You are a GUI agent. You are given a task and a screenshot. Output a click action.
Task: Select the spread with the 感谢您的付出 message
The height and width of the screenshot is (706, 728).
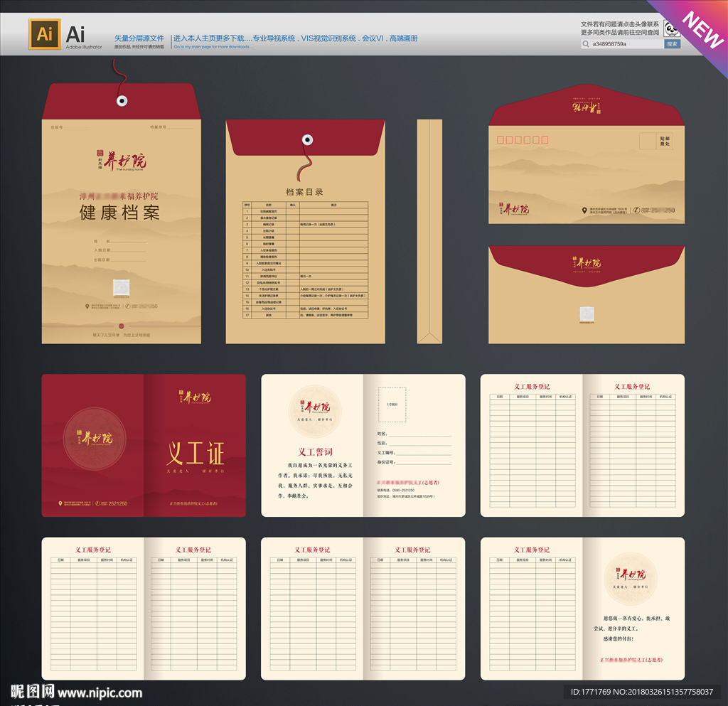pos(583,609)
